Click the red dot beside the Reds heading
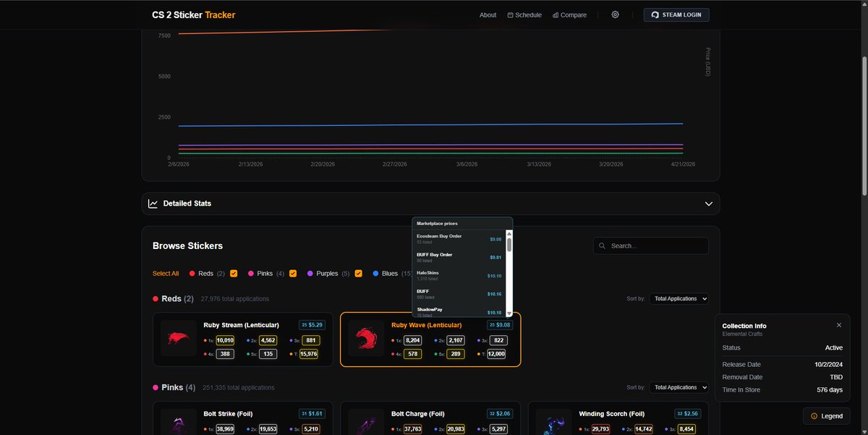 pyautogui.click(x=156, y=298)
